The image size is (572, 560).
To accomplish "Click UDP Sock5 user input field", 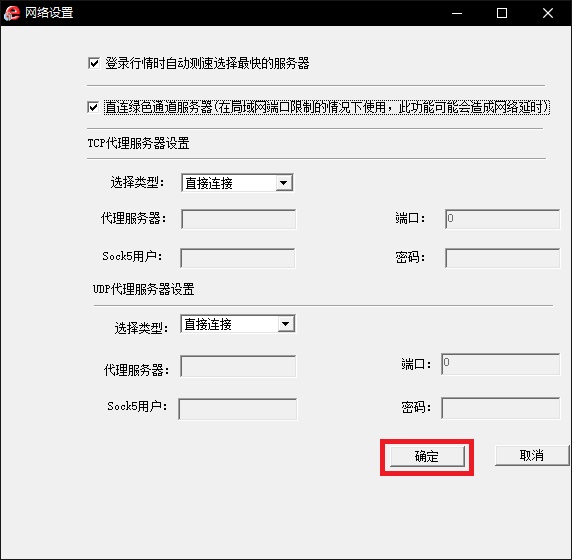I will pyautogui.click(x=238, y=409).
